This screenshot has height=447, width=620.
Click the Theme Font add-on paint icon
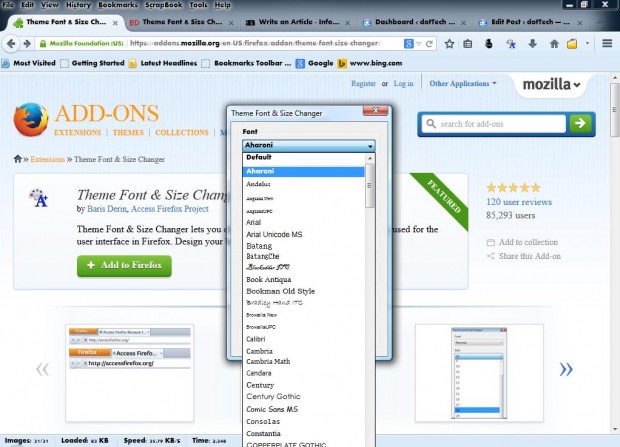[x=39, y=198]
